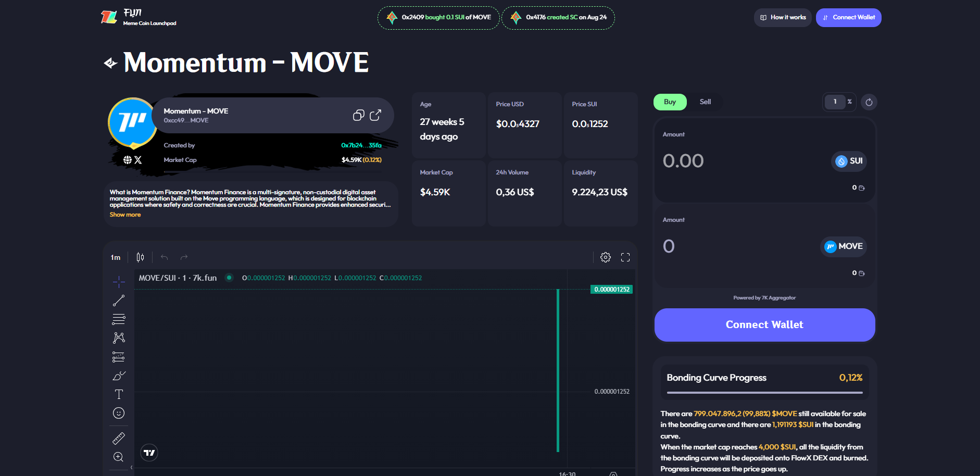Viewport: 980px width, 476px height.
Task: Open the 1m chart interval dropdown
Action: point(116,257)
